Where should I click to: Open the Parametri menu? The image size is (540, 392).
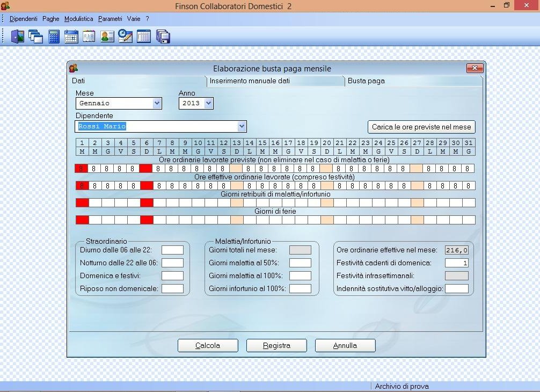click(110, 19)
